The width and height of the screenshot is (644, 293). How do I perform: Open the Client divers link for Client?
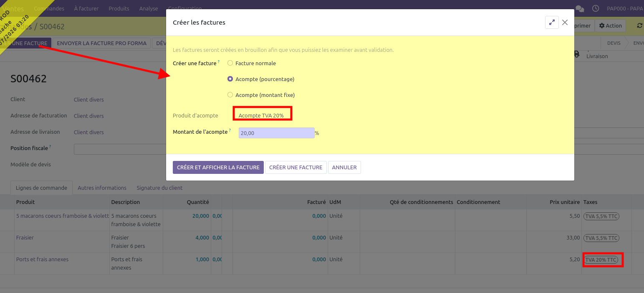pos(88,99)
